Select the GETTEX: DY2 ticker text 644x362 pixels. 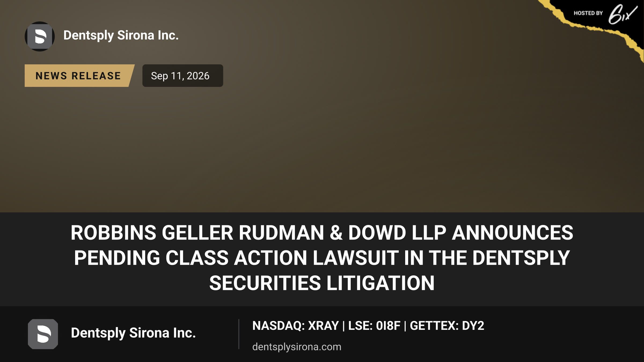pyautogui.click(x=447, y=326)
